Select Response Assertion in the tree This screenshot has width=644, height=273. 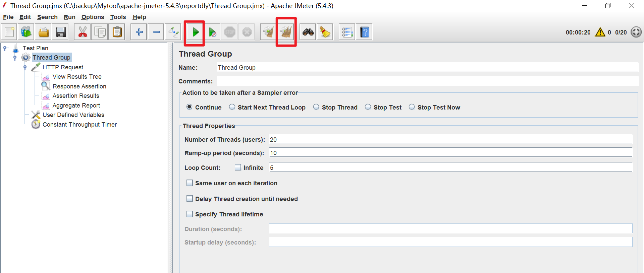click(79, 86)
